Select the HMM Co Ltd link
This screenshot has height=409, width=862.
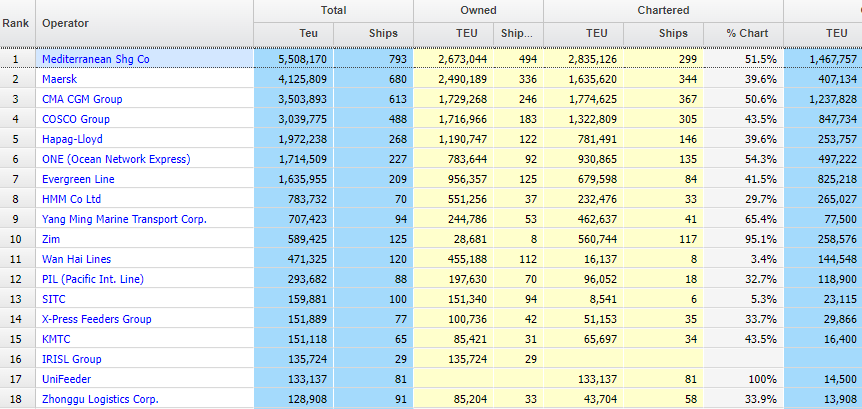point(73,199)
